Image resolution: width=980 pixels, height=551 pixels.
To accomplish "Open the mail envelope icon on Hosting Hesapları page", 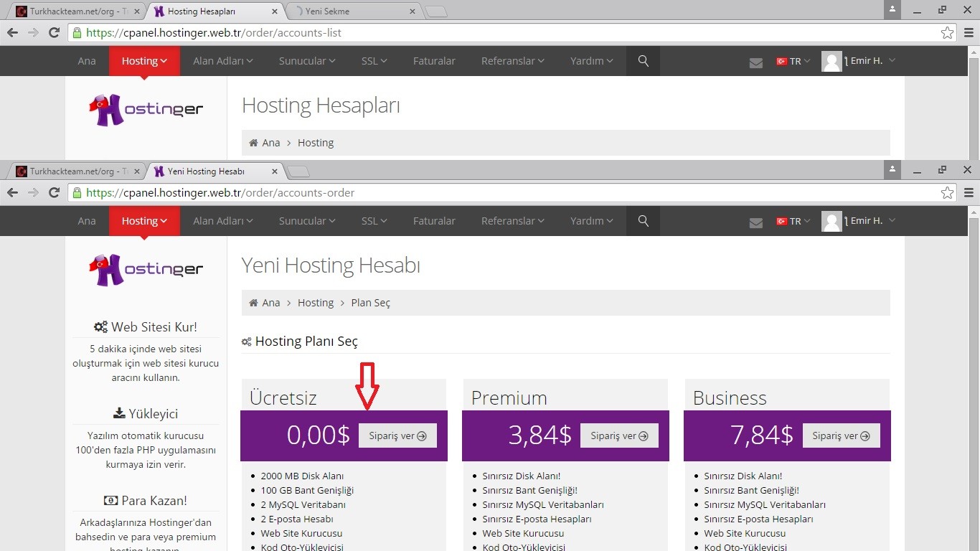I will [x=755, y=62].
